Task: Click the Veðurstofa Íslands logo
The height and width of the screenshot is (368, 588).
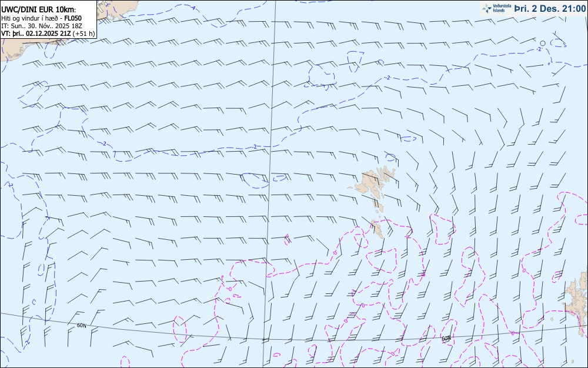Action: [x=496, y=8]
